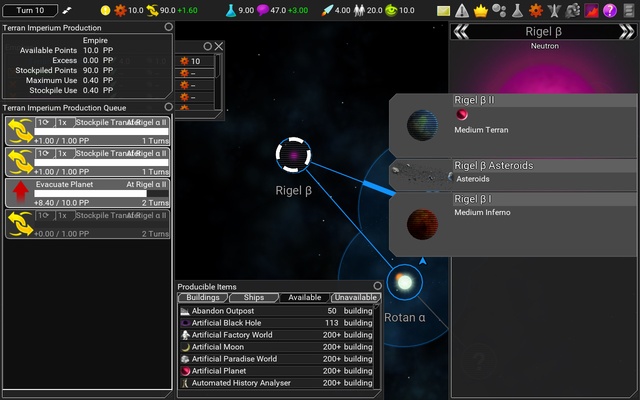Open the government icon next to graphs
The image size is (640, 400).
[573, 11]
